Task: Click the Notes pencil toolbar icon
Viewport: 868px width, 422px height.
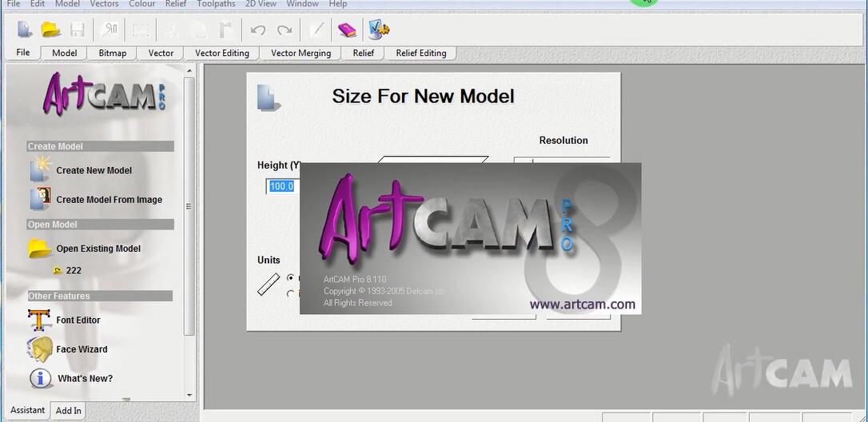Action: coord(317,30)
